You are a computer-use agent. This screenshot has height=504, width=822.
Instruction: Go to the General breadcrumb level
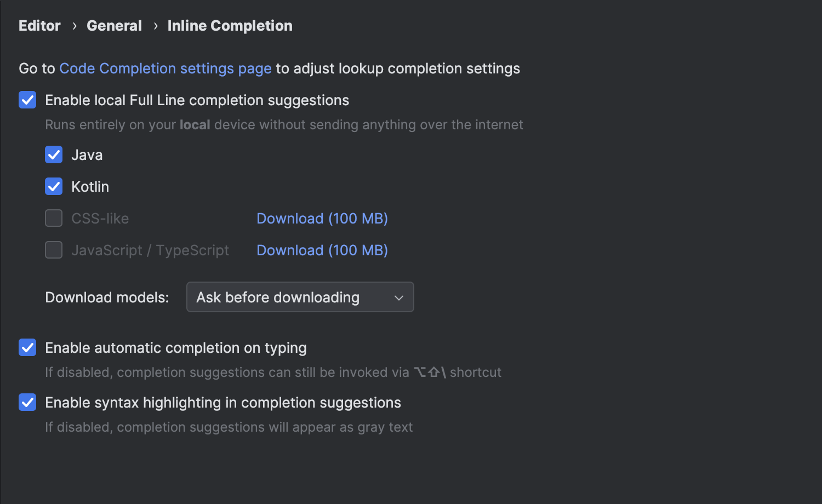[x=114, y=26]
